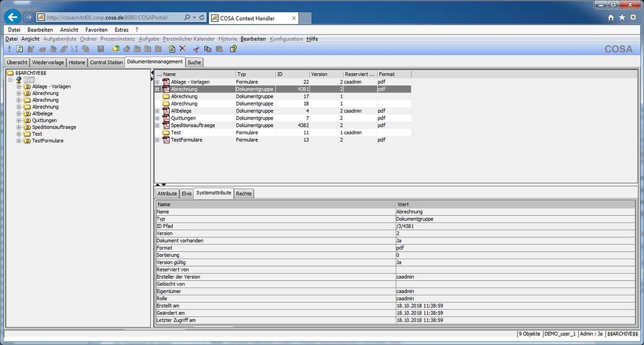Click the copy icon in the toolbar
Image resolution: width=644 pixels, height=345 pixels.
206,49
